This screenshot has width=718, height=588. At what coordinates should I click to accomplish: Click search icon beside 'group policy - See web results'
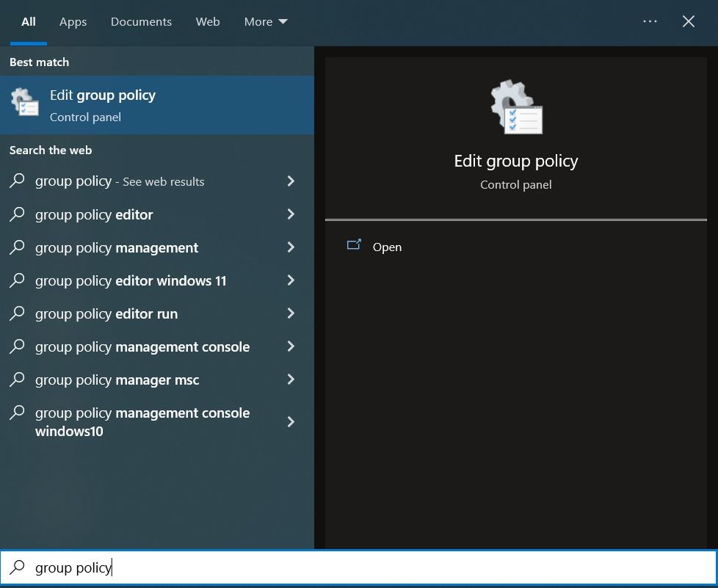tap(18, 181)
